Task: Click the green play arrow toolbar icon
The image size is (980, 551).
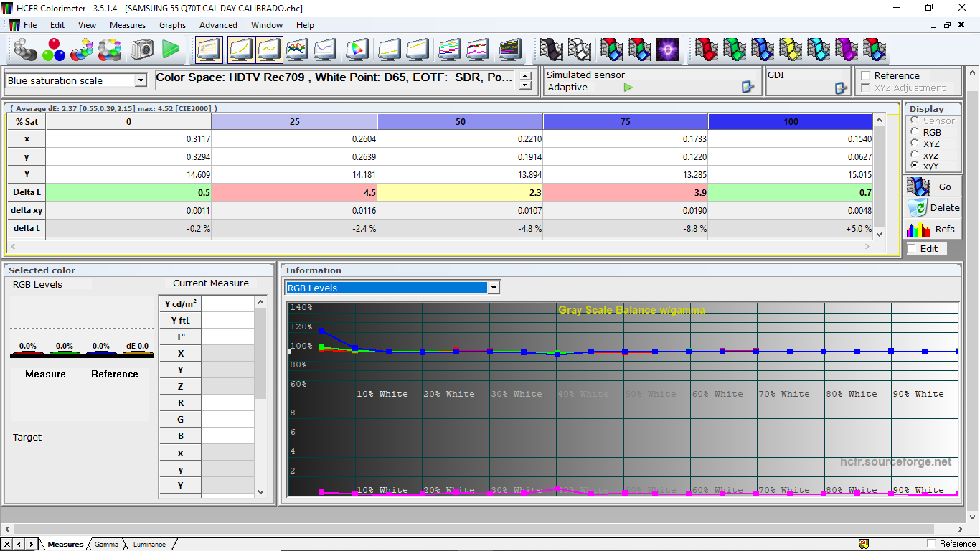Action: tap(171, 50)
